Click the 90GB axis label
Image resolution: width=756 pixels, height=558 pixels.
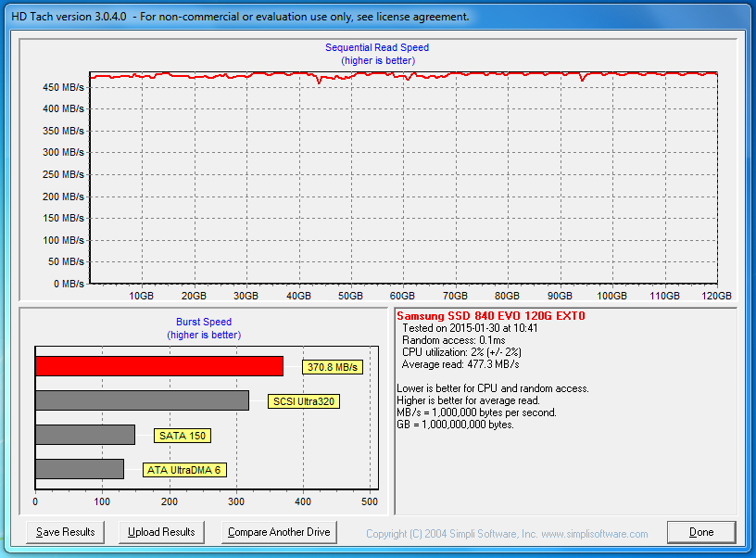pyautogui.click(x=560, y=296)
